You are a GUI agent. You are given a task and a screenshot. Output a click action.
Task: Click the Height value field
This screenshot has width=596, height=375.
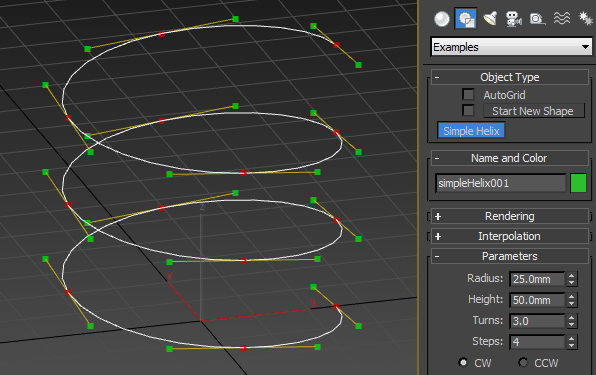pyautogui.click(x=537, y=300)
